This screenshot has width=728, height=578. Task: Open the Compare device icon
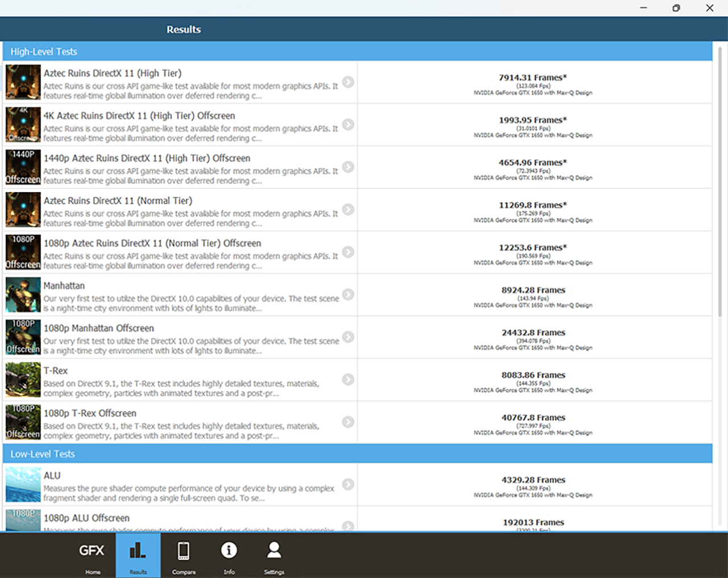[x=184, y=555]
